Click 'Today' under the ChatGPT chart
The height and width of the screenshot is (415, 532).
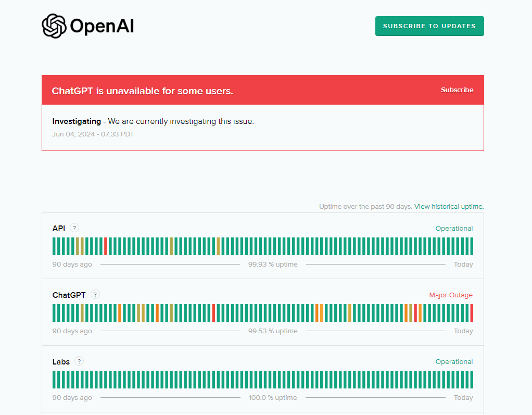[463, 331]
